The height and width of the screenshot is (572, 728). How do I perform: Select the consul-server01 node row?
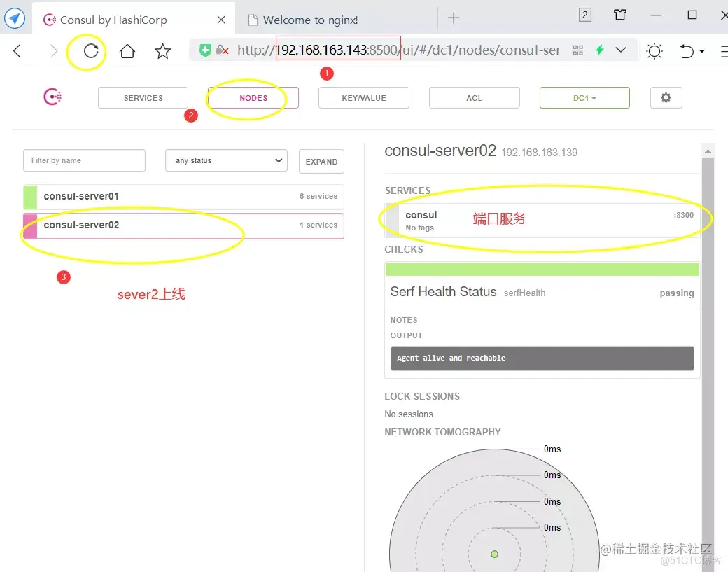(x=183, y=197)
